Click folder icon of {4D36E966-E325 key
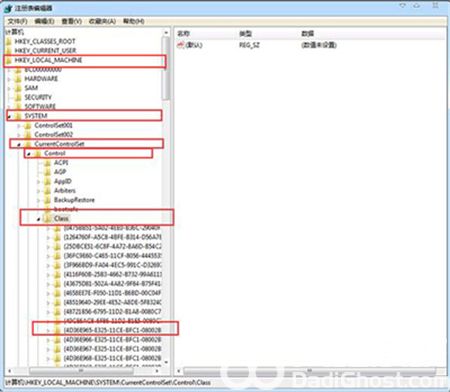Image resolution: width=450 pixels, height=392 pixels. 57,340
